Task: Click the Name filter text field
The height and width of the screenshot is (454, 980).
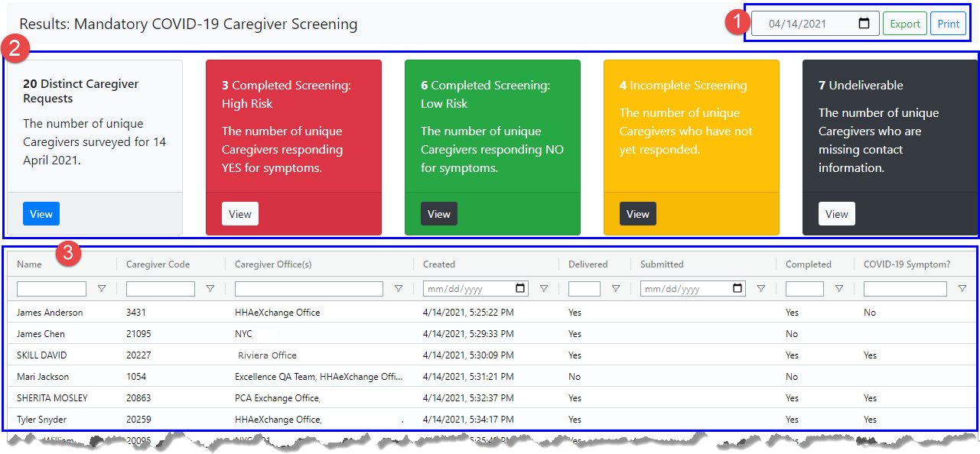Action: tap(51, 289)
